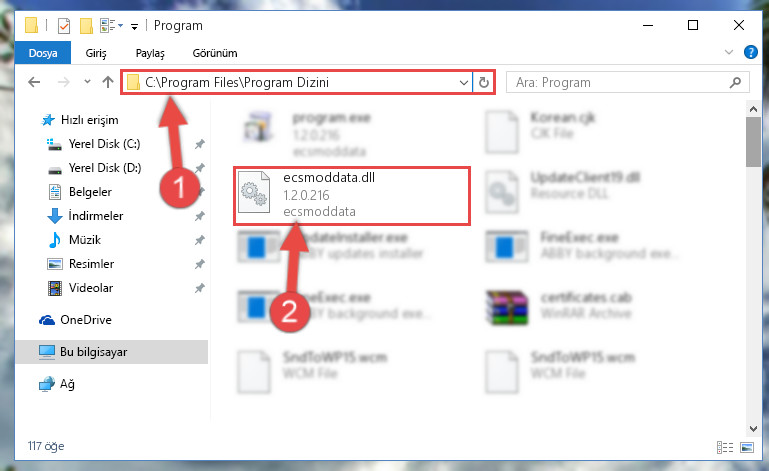
Task: Open the Help question mark icon
Action: click(750, 52)
